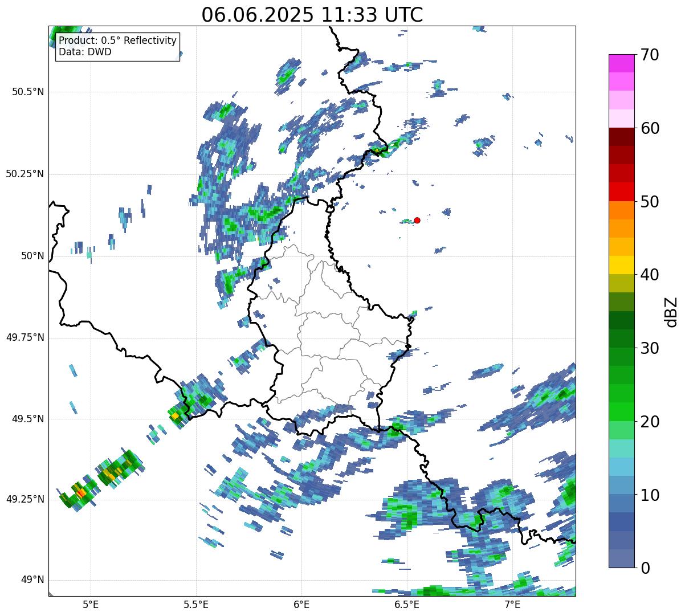Click the 49°N latitude tick label

(x=32, y=580)
